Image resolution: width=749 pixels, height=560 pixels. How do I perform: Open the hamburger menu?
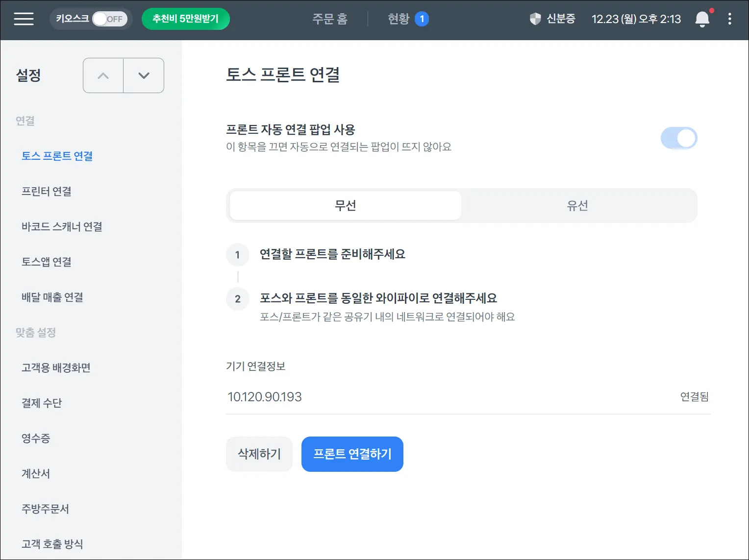tap(24, 19)
